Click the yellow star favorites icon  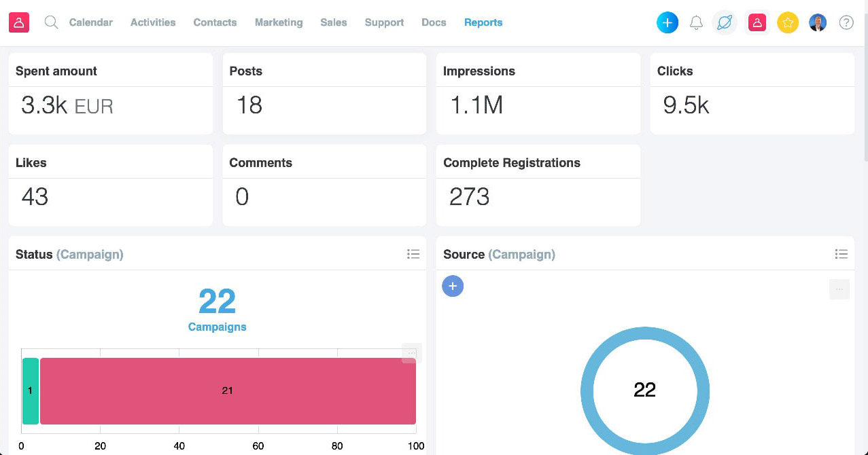click(x=788, y=22)
